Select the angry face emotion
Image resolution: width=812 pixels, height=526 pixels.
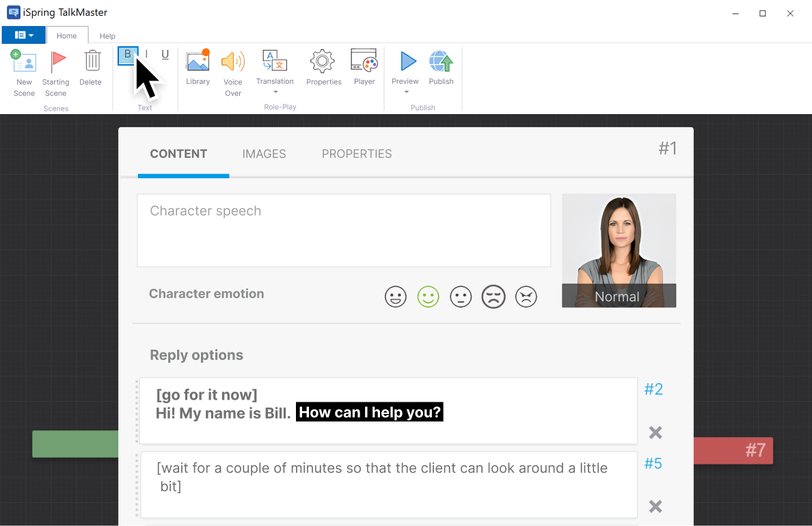click(x=526, y=296)
